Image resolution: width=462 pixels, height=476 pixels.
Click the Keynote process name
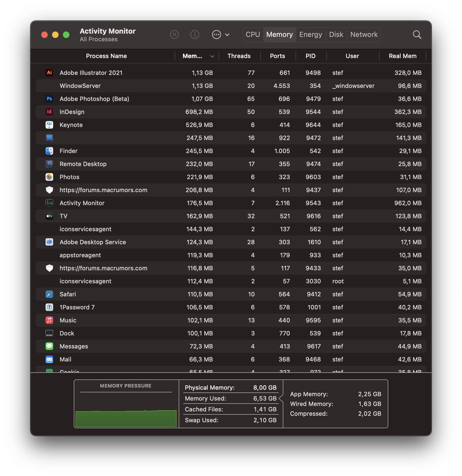pyautogui.click(x=71, y=125)
